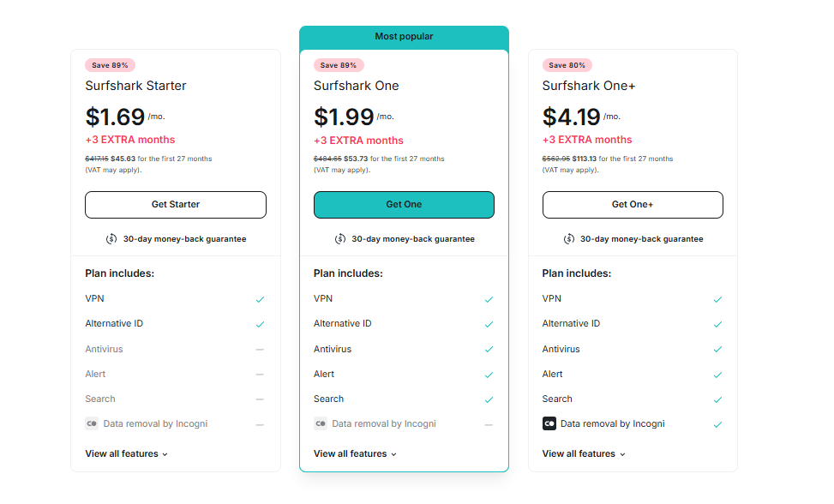The height and width of the screenshot is (504, 834).
Task: Click the Antivirus checkmark in Surfshark One
Action: (489, 350)
